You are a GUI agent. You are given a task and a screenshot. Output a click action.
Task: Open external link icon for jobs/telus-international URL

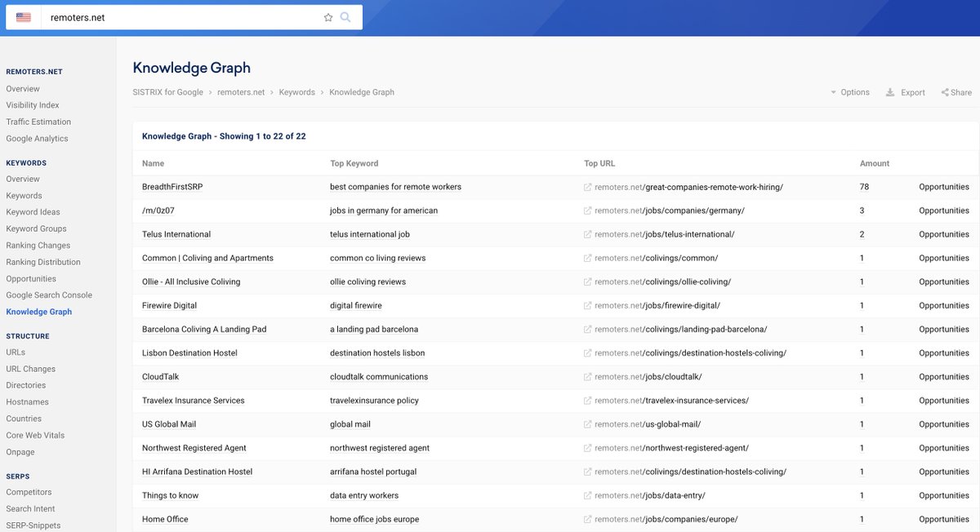588,234
